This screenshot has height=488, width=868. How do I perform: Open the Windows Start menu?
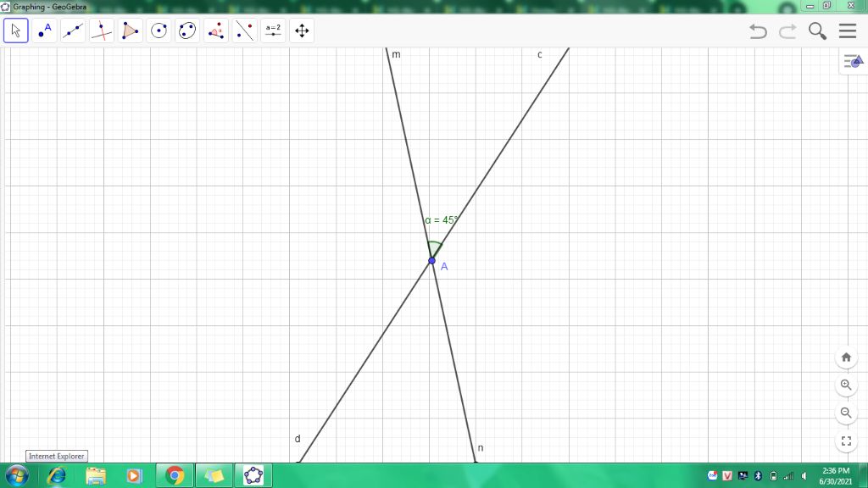(17, 476)
